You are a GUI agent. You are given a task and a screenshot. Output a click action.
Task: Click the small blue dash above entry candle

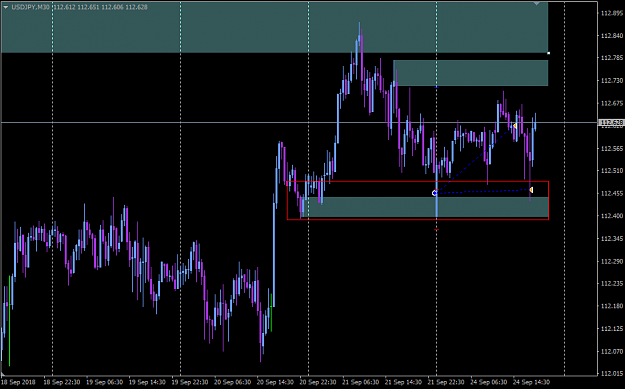coord(436,87)
